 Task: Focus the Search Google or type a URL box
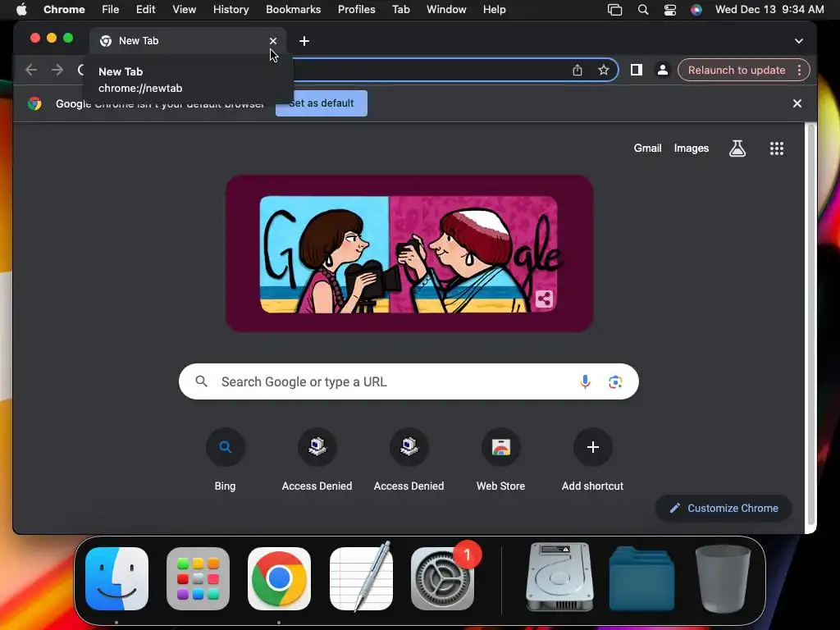409,381
